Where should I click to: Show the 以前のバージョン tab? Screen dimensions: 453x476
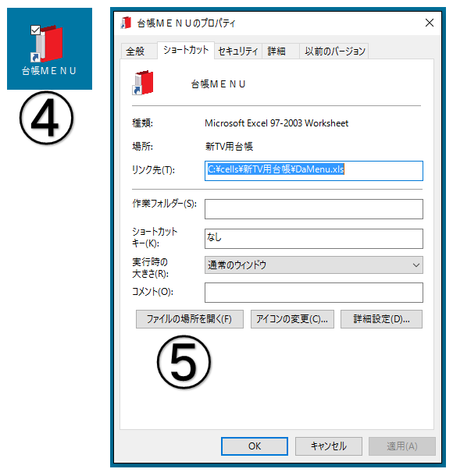(x=334, y=51)
